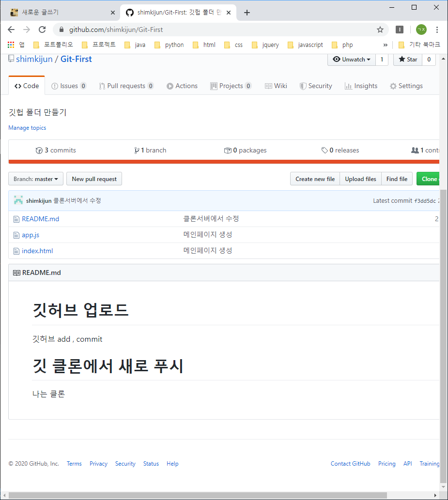
Task: Click the watchers count 1
Action: (382, 60)
